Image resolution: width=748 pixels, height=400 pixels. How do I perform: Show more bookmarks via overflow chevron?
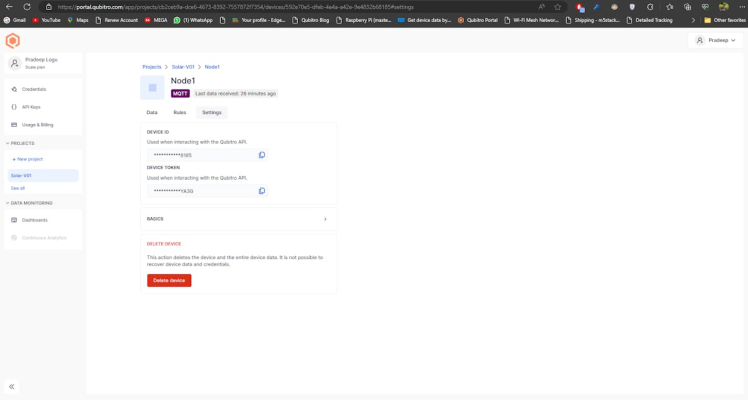click(x=693, y=21)
